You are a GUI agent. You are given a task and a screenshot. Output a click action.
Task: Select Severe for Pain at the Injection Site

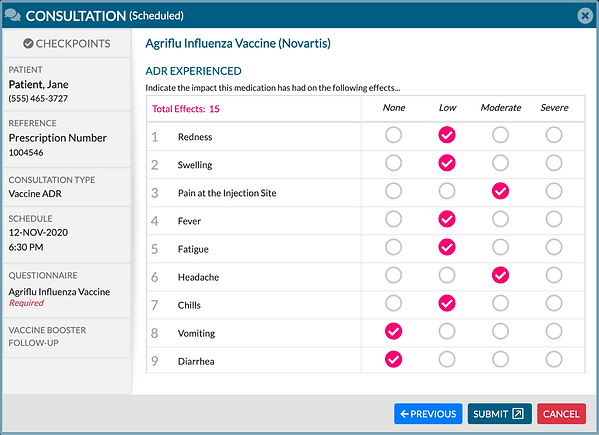[x=554, y=191]
